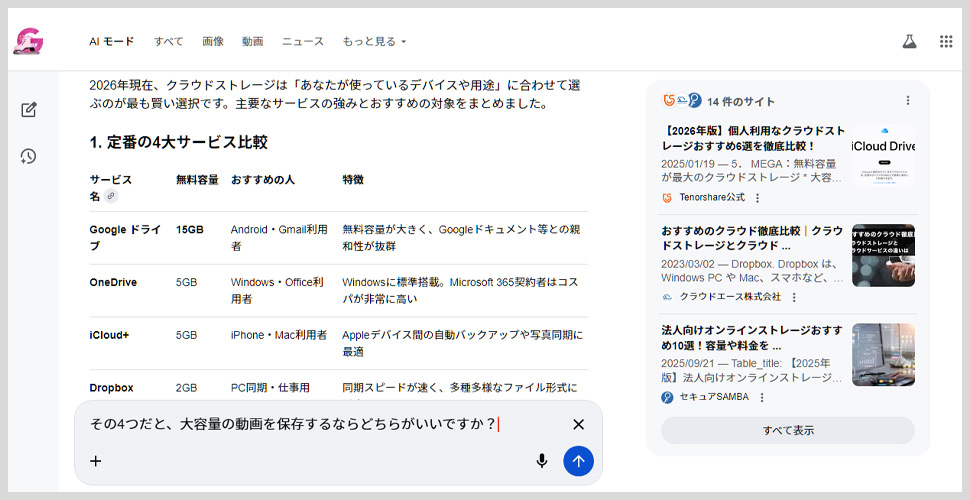Click the クラウド徹底比較 article thumbnail
Image resolution: width=970 pixels, height=500 pixels.
click(883, 255)
